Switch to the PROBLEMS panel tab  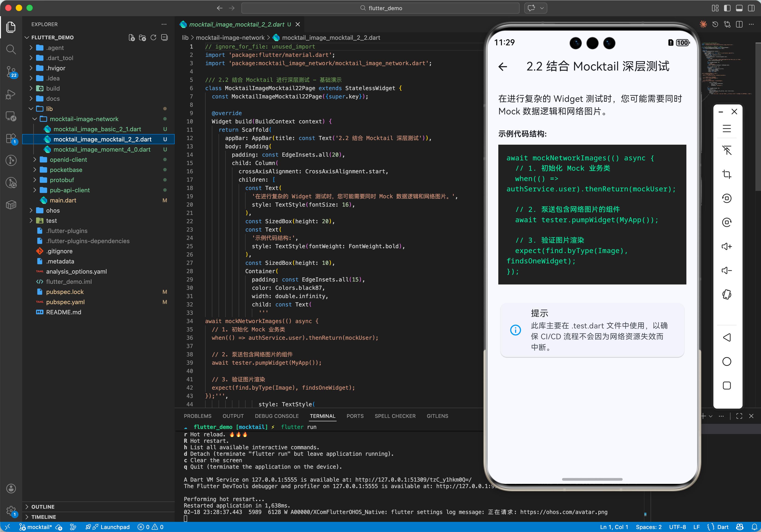(198, 416)
